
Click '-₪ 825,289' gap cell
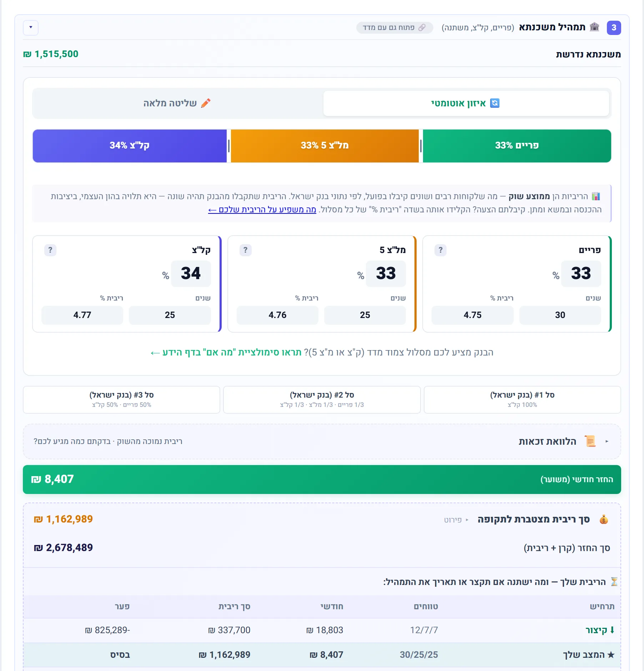coord(107,630)
